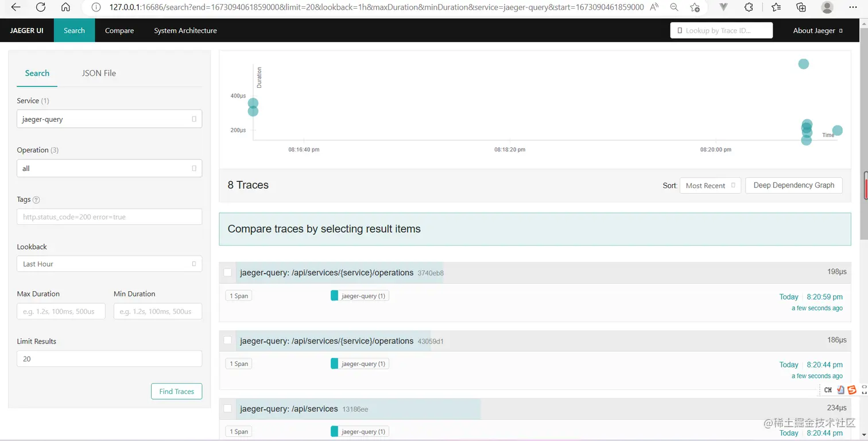Click the 198µs duration label
The image size is (868, 441).
point(837,272)
